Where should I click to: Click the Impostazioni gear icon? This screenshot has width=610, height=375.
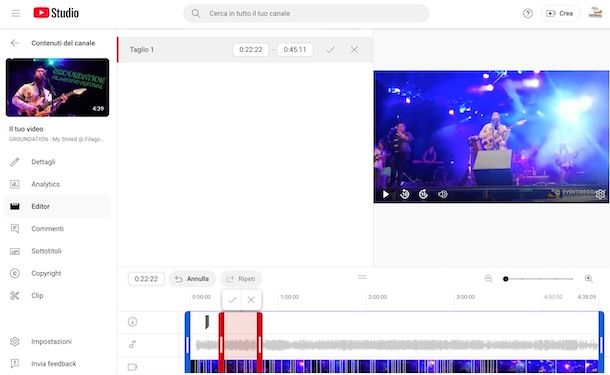[x=15, y=342]
